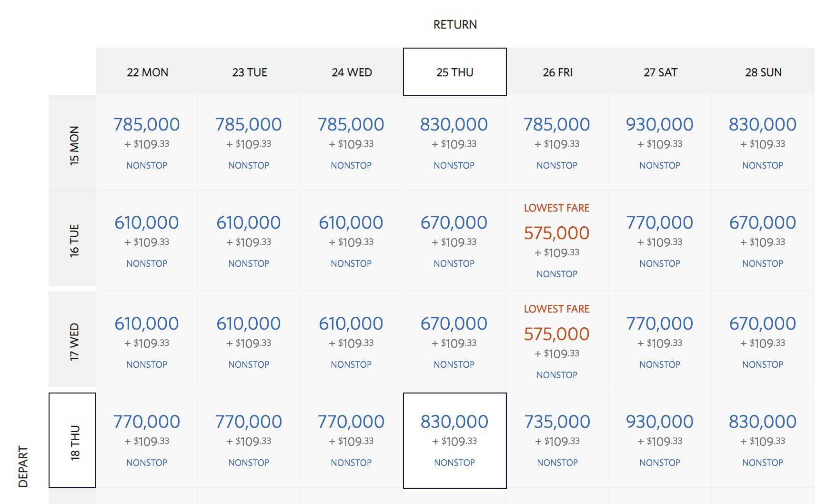Pick lowest fare 575,000 departing 17 WED
Screen dimensions: 827x504
point(557,342)
